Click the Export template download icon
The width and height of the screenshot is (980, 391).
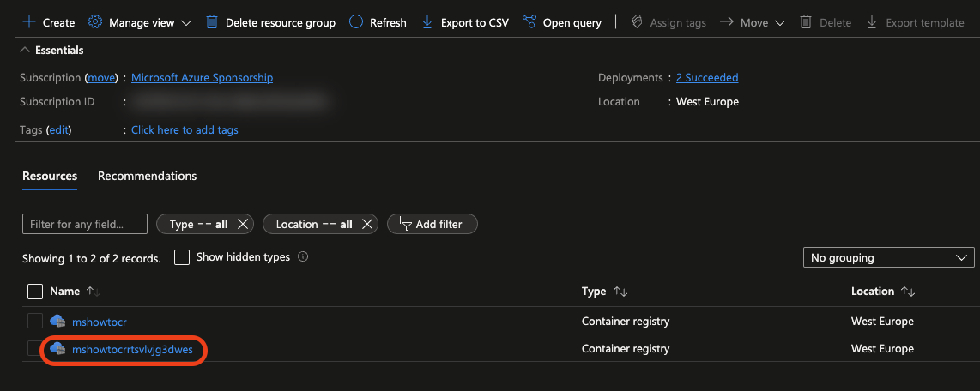(x=872, y=22)
